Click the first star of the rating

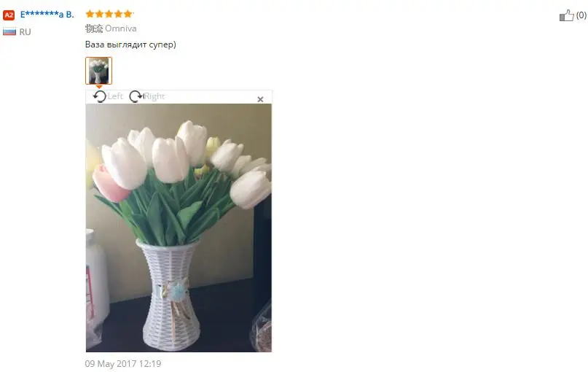click(x=90, y=14)
